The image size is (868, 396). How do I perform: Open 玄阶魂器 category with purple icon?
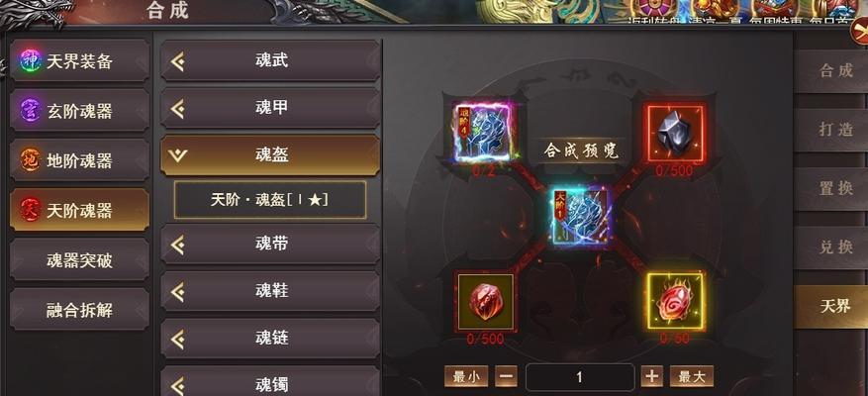(x=79, y=111)
